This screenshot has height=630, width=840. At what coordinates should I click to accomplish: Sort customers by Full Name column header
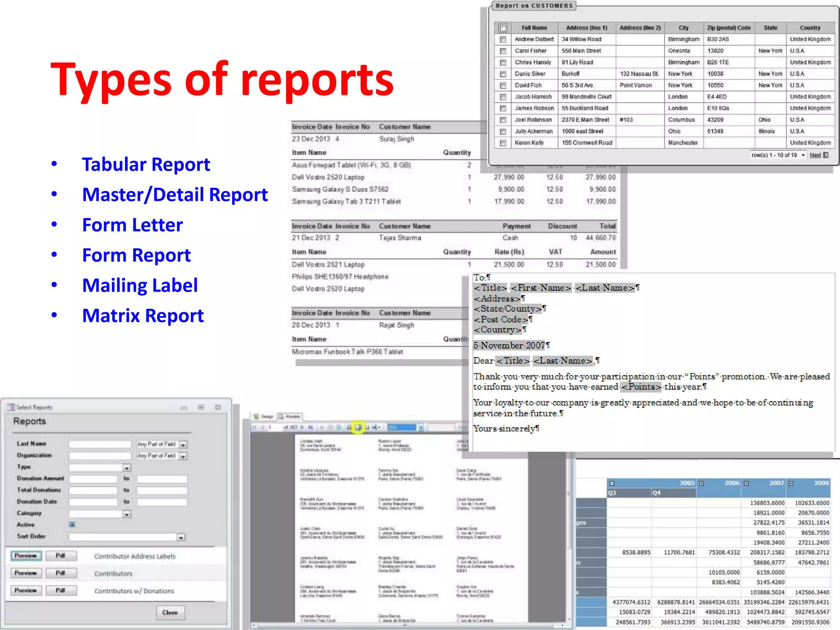point(534,28)
